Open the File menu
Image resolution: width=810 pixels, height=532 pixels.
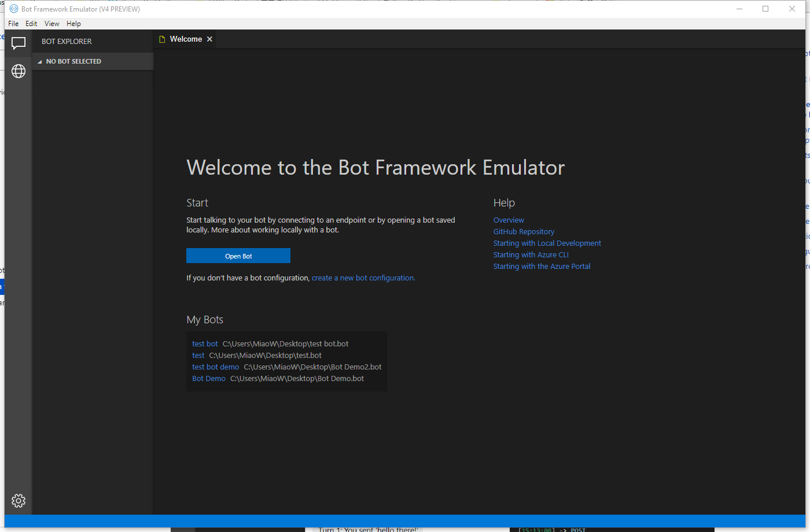tap(13, 24)
